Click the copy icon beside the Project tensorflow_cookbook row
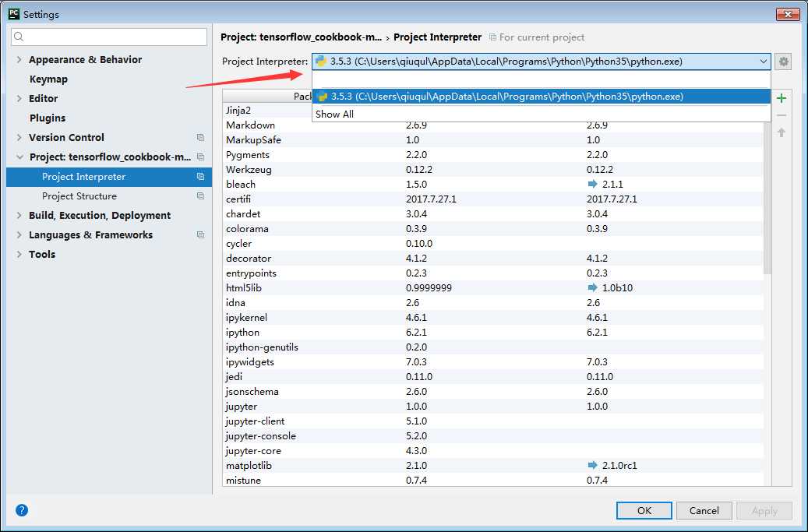This screenshot has width=808, height=532. [x=200, y=157]
